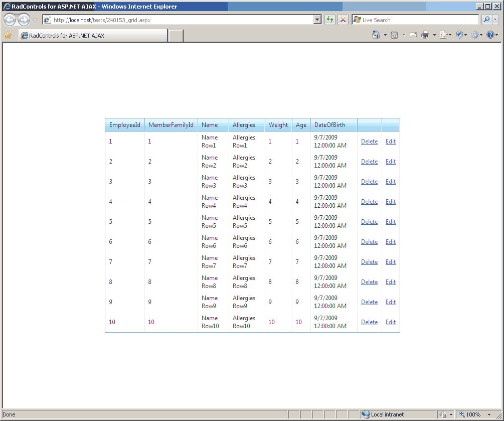Click the Internet Explorer title bar icon

(7, 7)
